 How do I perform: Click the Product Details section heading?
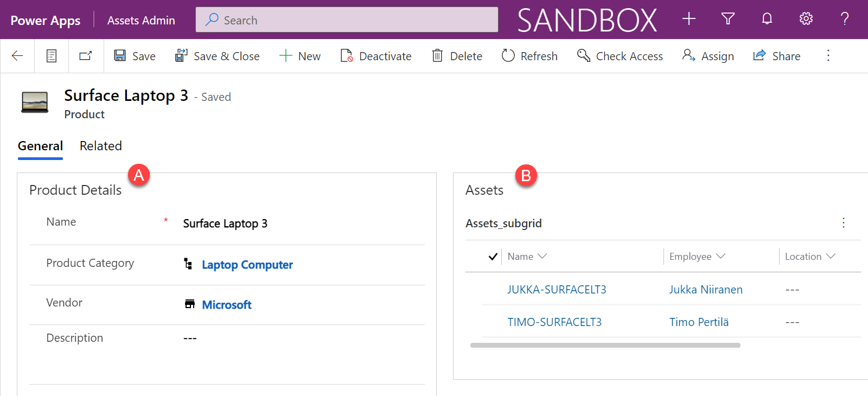point(75,190)
